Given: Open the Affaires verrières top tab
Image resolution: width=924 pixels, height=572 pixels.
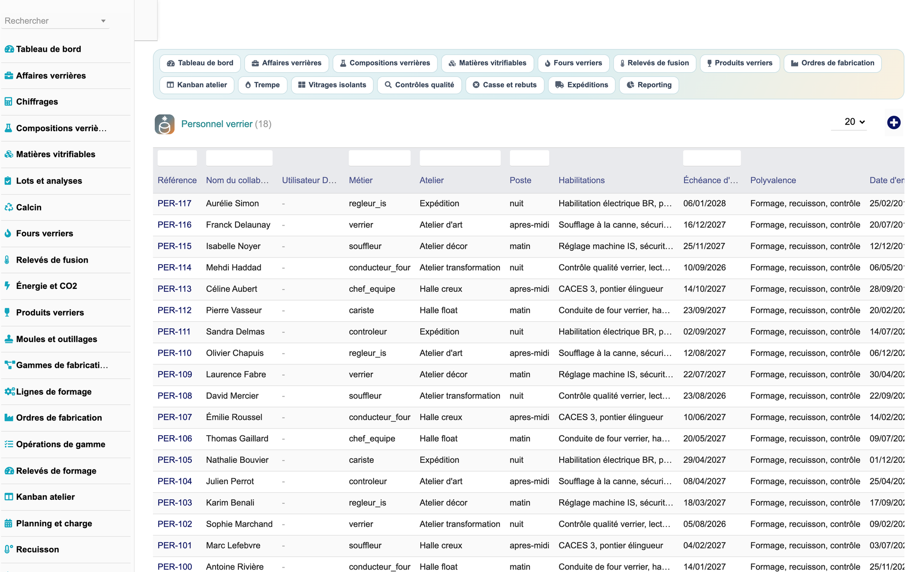Looking at the screenshot, I should [286, 63].
